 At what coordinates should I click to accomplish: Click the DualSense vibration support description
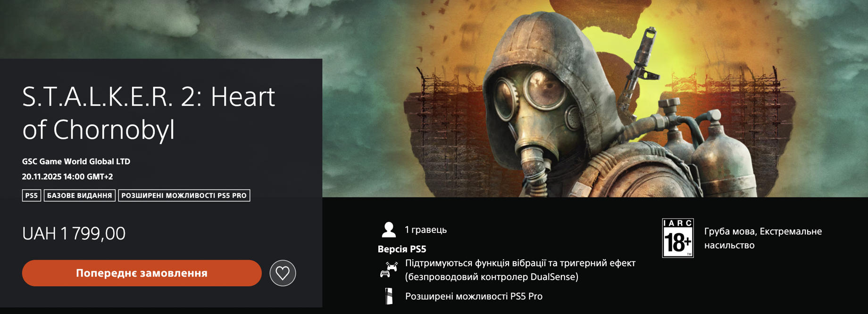click(520, 270)
